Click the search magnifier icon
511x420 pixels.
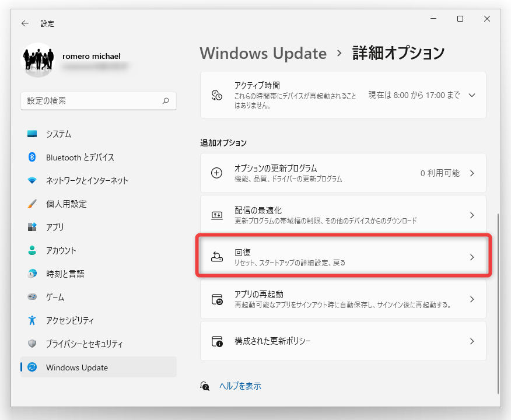point(166,101)
